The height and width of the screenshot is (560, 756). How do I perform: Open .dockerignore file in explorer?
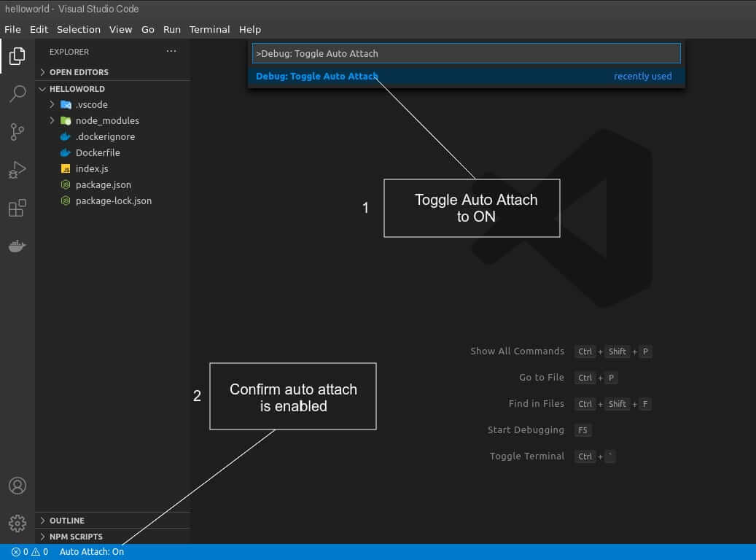105,136
